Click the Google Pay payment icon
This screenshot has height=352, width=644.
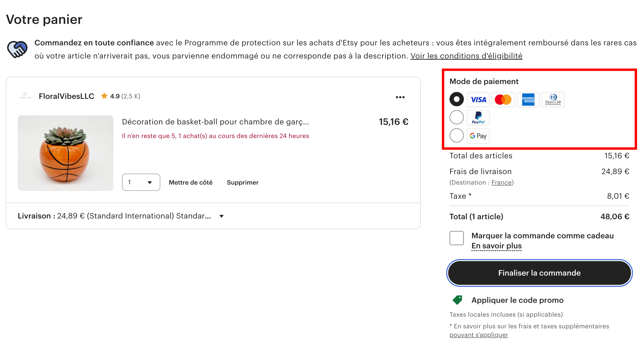(x=478, y=136)
